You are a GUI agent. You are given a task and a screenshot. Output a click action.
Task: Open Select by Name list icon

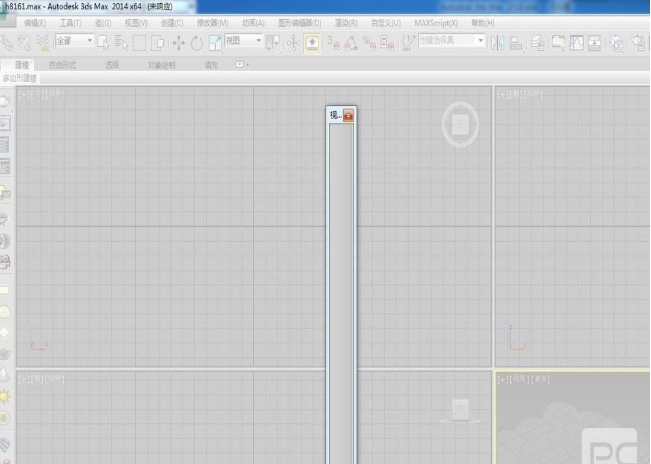[121, 42]
